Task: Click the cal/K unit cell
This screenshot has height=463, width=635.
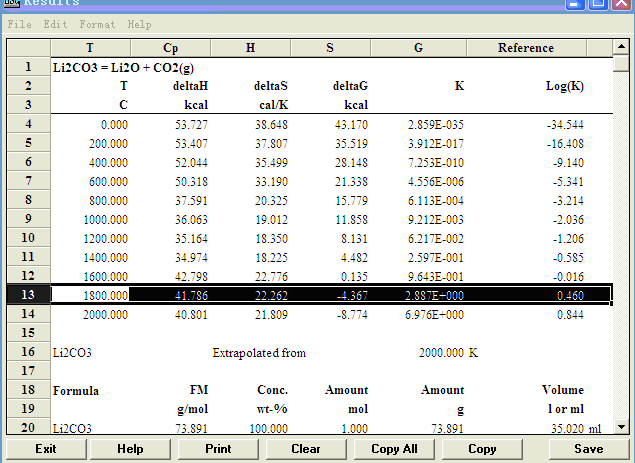Action: coord(274,105)
